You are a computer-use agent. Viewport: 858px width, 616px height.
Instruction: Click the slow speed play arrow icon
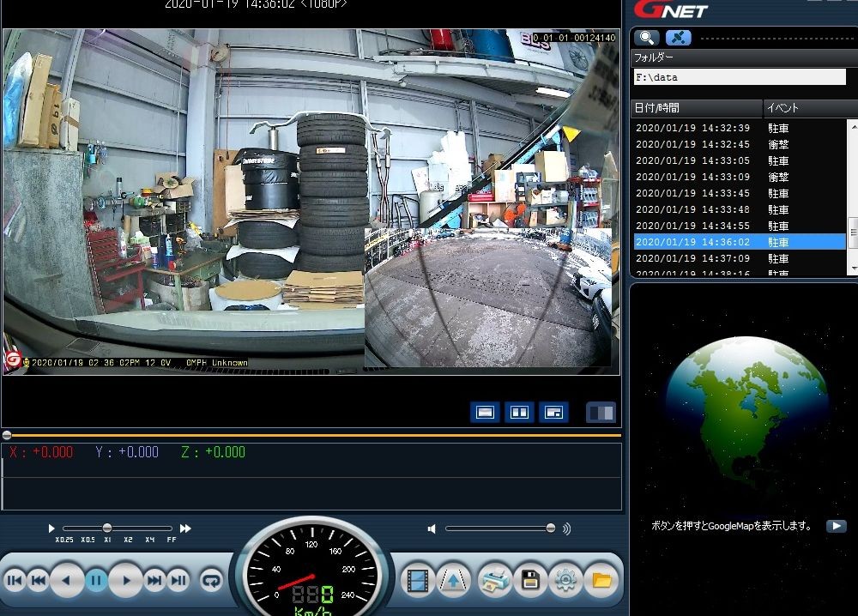[51, 528]
